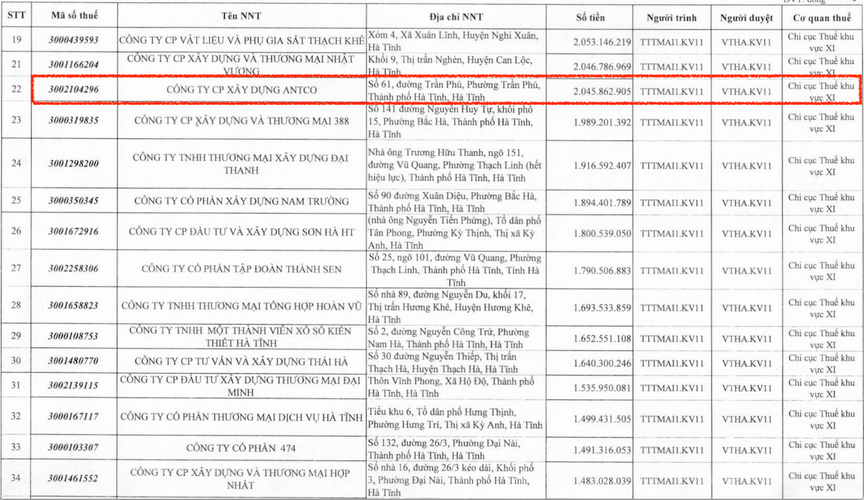Click amount 1.499.431.505

point(602,419)
